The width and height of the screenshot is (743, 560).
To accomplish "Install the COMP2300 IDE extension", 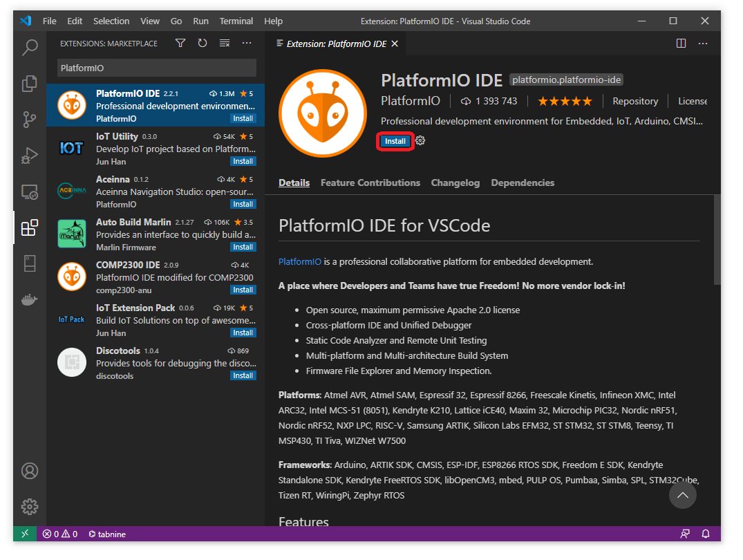I will [x=243, y=290].
